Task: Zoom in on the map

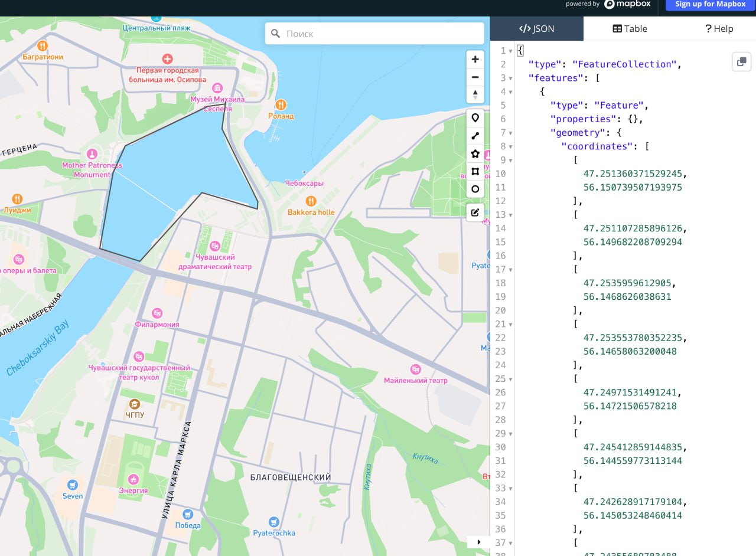Action: pyautogui.click(x=475, y=60)
